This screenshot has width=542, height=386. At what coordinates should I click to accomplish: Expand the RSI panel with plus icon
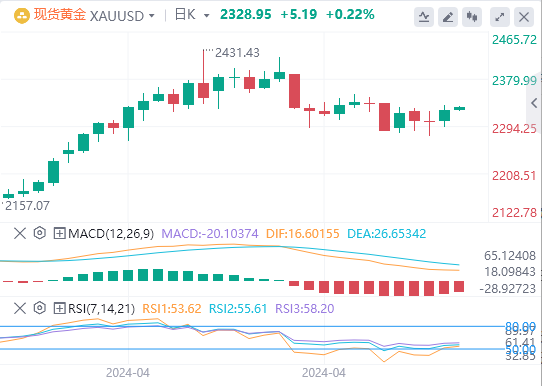point(59,308)
